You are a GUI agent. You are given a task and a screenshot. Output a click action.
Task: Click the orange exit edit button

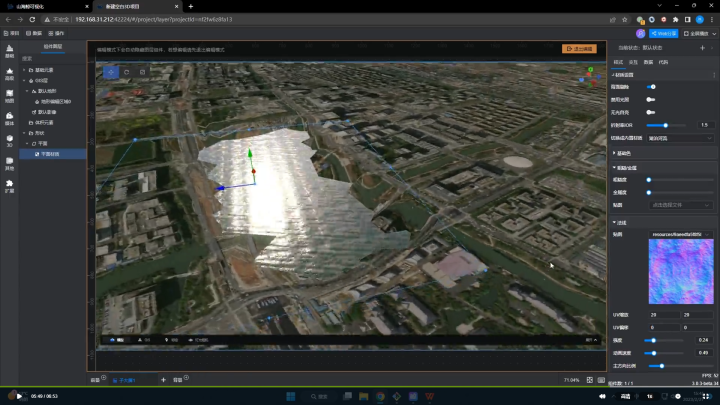click(x=579, y=49)
